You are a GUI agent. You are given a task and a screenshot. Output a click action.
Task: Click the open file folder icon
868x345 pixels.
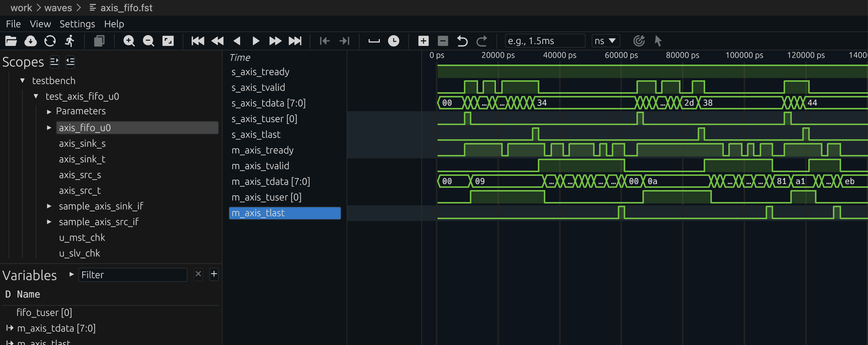pyautogui.click(x=11, y=41)
